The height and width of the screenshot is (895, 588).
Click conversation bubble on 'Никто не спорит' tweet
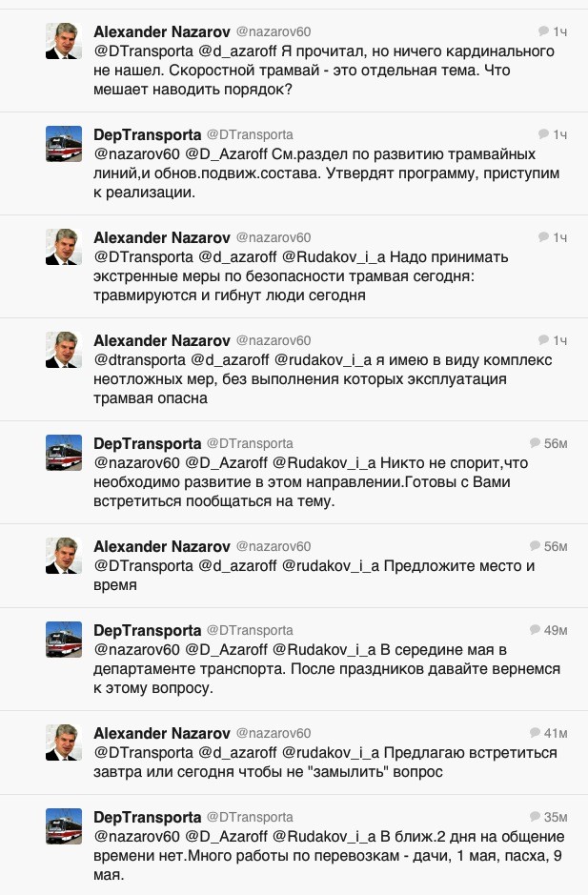535,443
